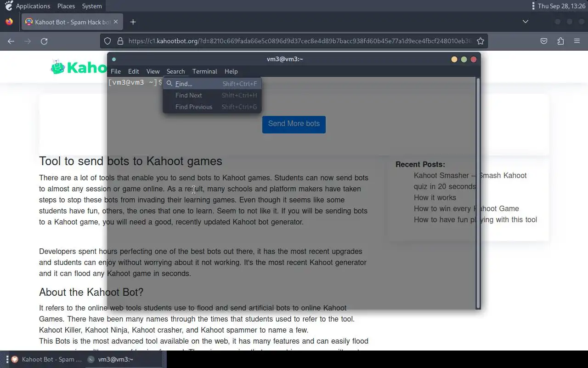Click heading Tool to send bots to Kahoot games
The image size is (588, 368).
click(130, 161)
